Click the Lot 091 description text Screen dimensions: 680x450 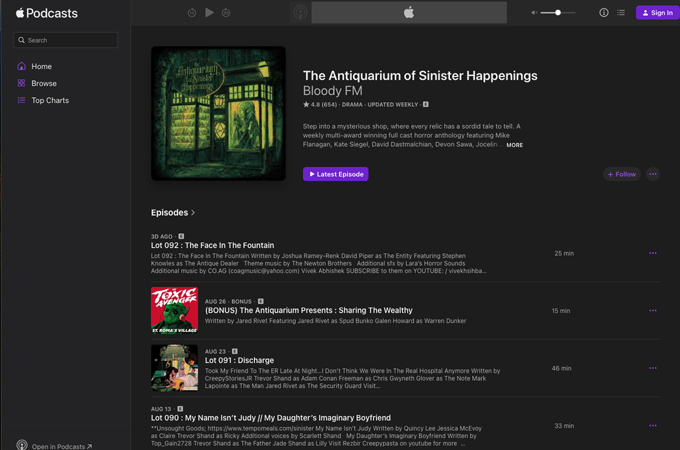pyautogui.click(x=352, y=378)
